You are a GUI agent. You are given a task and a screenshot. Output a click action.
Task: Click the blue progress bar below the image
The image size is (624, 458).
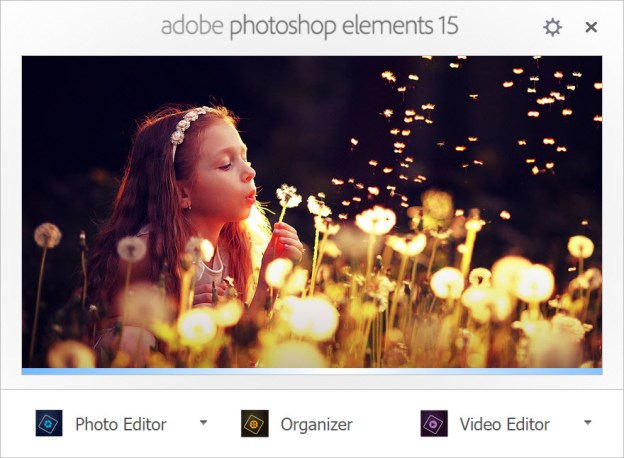[312, 371]
